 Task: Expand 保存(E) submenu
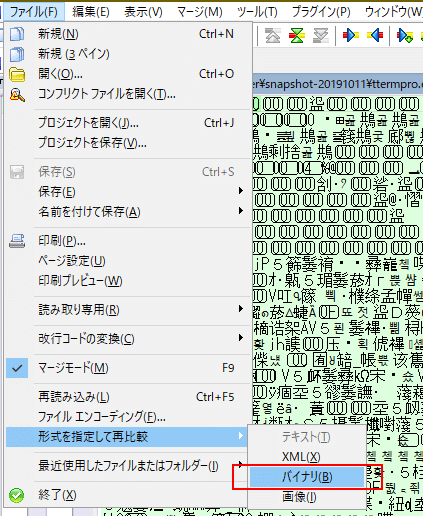(x=128, y=192)
